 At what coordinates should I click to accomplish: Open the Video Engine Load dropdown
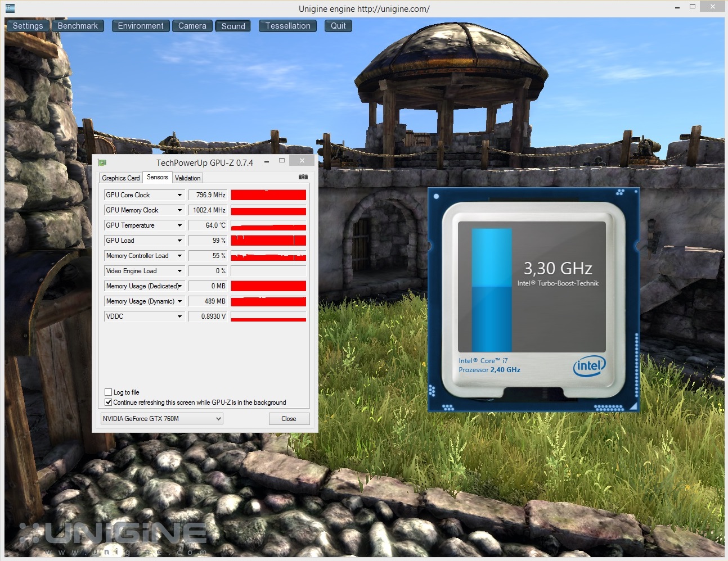(x=179, y=271)
